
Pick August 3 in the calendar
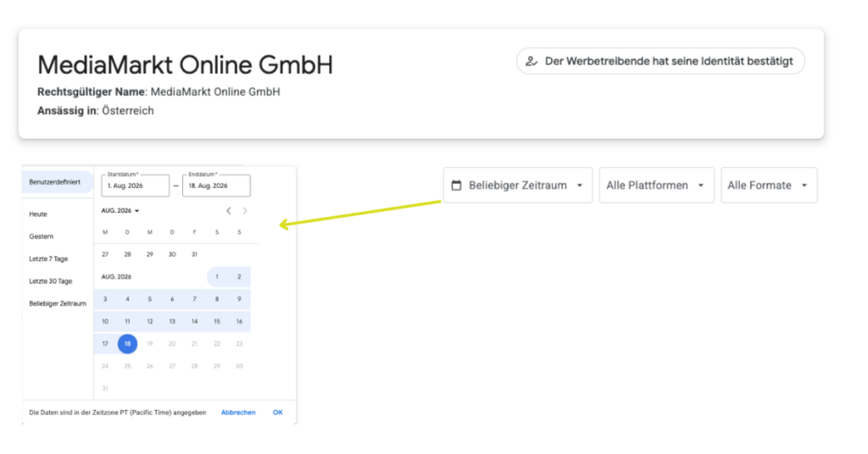[x=105, y=299]
